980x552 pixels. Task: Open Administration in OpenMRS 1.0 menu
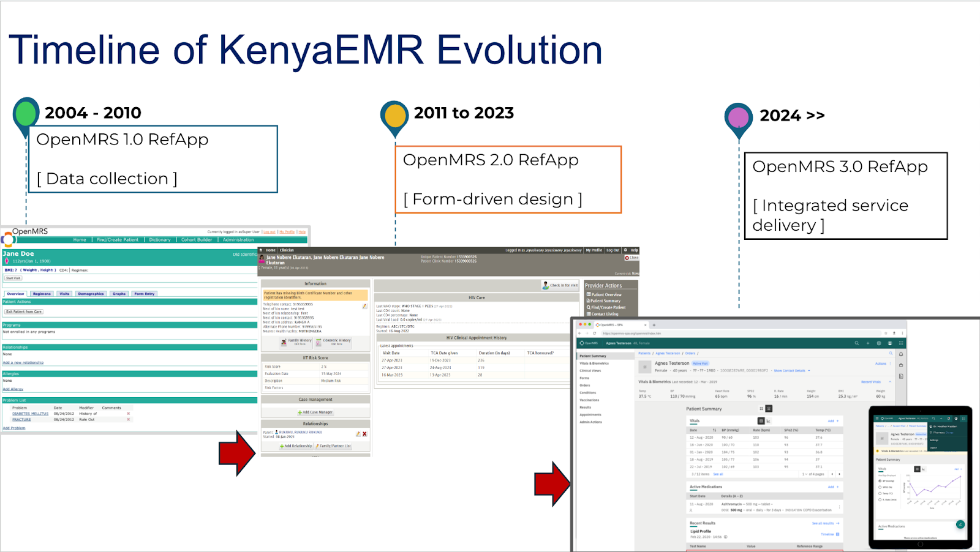click(x=238, y=240)
